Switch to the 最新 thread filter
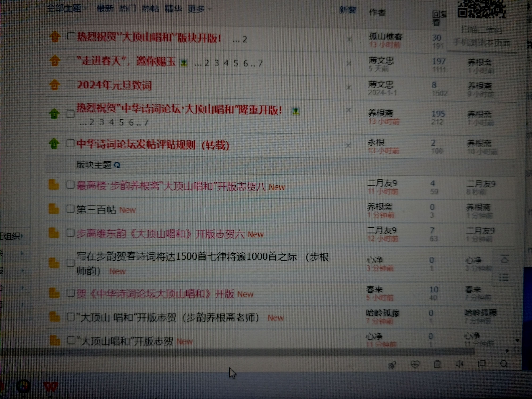 105,9
